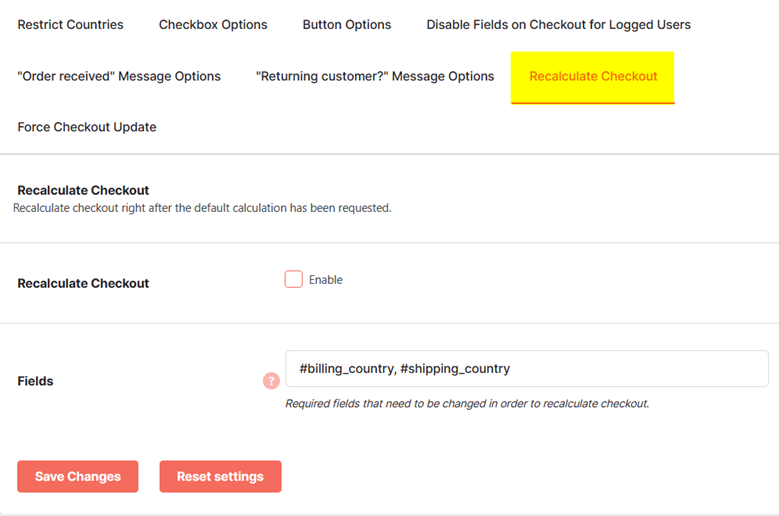Focus the Fields input containing #billing_country
The image size is (779, 516).
527,369
